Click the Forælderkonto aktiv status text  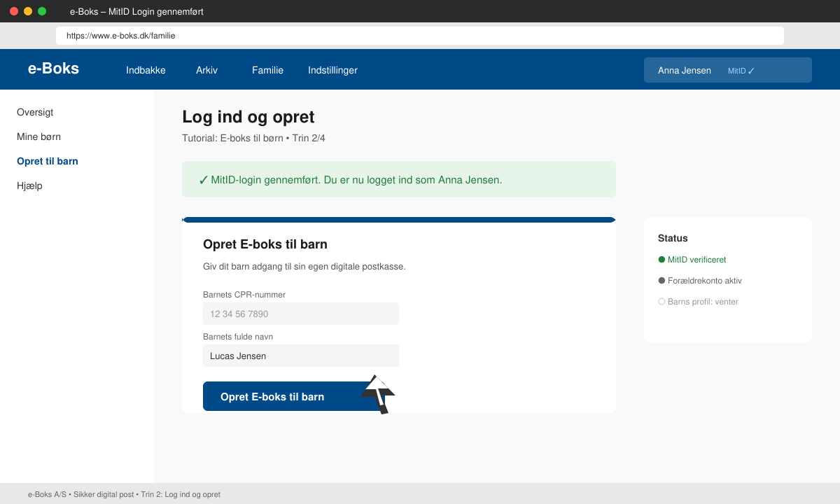pos(705,281)
